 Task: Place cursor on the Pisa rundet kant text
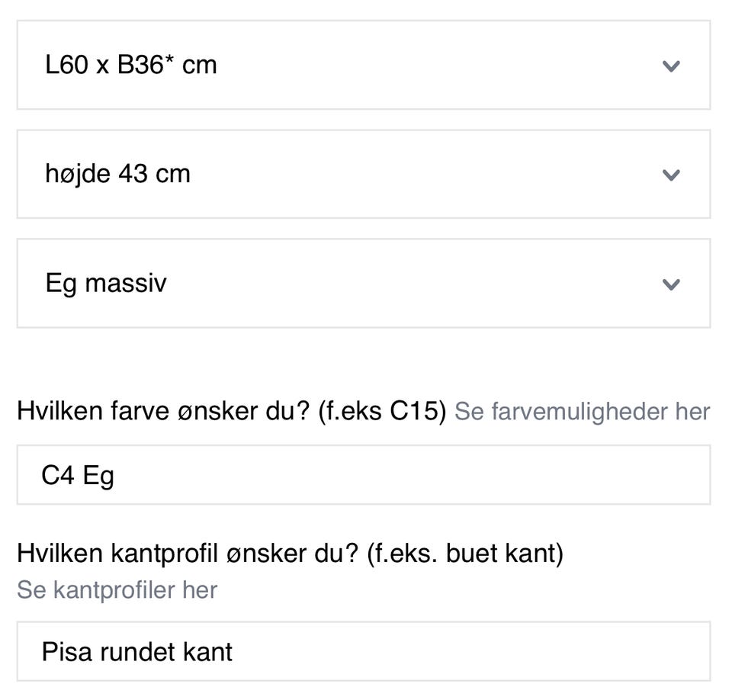coord(137,652)
